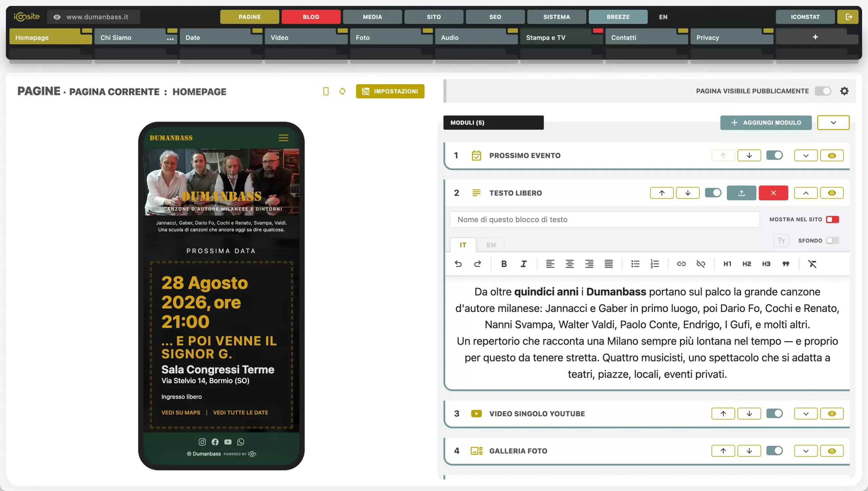Toggle bold formatting
The image size is (868, 491).
tap(504, 264)
